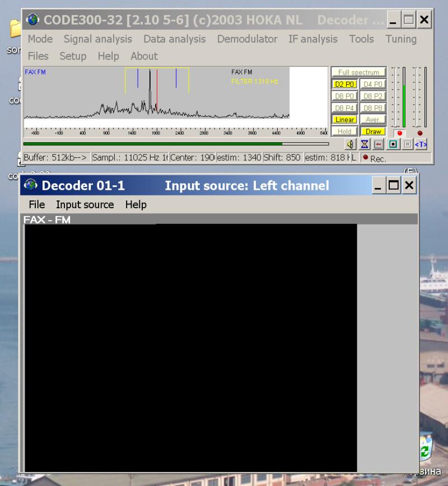The height and width of the screenshot is (486, 448).
Task: Toggle the Hold spectrum button
Action: [x=344, y=132]
